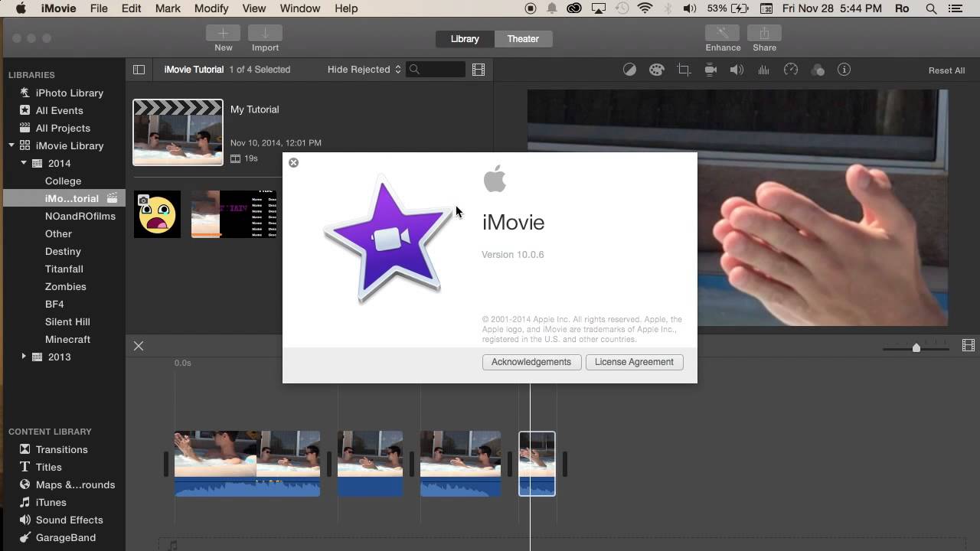Viewport: 980px width, 551px height.
Task: Click the timeline filmstrip settings icon
Action: pyautogui.click(x=968, y=346)
